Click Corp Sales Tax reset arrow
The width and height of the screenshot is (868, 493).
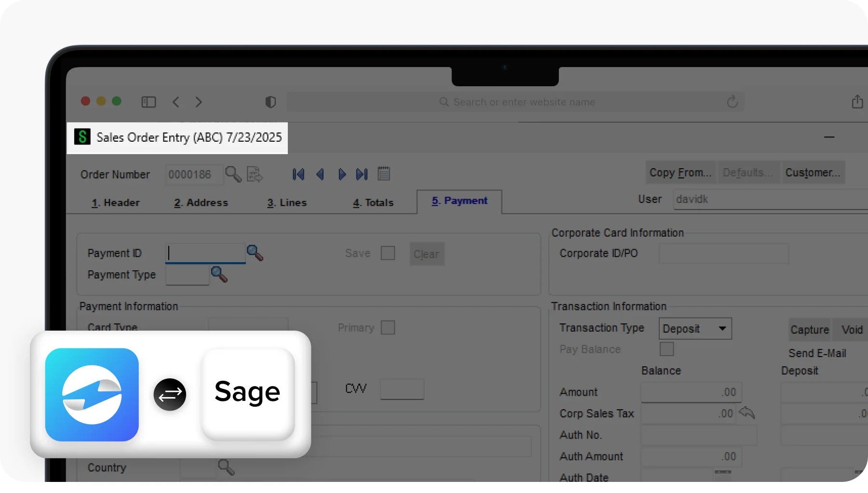pyautogui.click(x=747, y=413)
